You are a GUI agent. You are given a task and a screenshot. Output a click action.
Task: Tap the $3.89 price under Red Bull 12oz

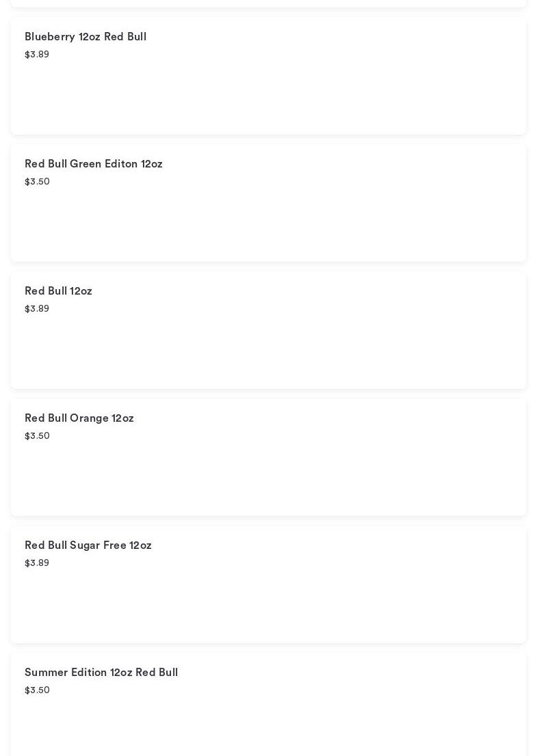[37, 309]
